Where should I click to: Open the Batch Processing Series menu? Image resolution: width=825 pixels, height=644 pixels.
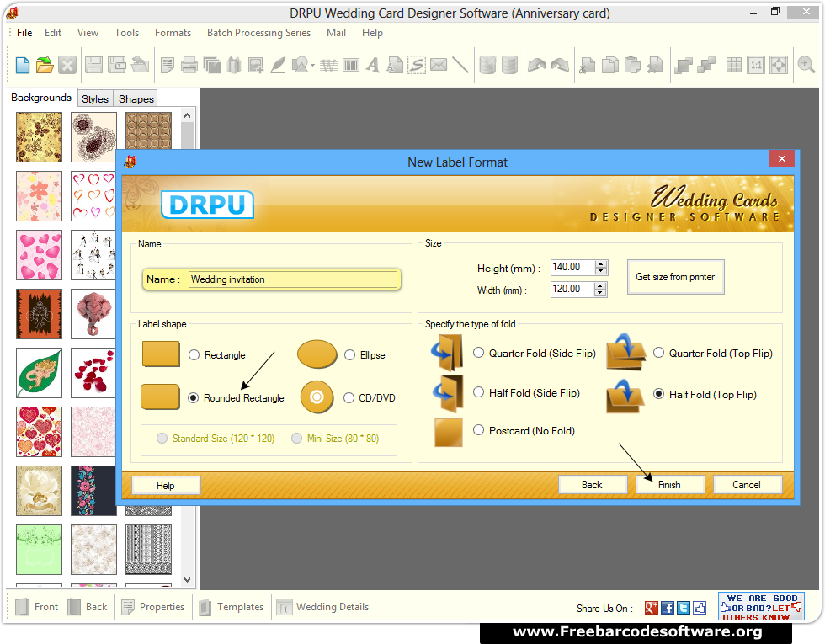tap(259, 33)
